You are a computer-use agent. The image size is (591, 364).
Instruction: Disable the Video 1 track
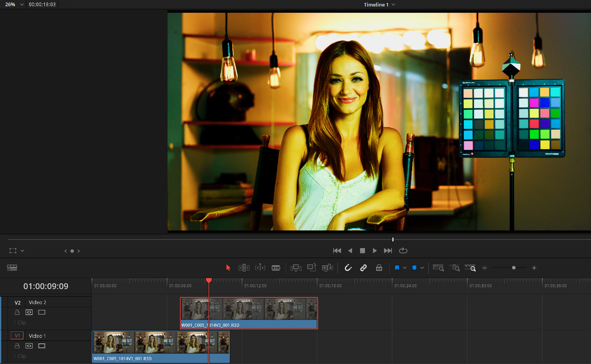click(x=42, y=346)
